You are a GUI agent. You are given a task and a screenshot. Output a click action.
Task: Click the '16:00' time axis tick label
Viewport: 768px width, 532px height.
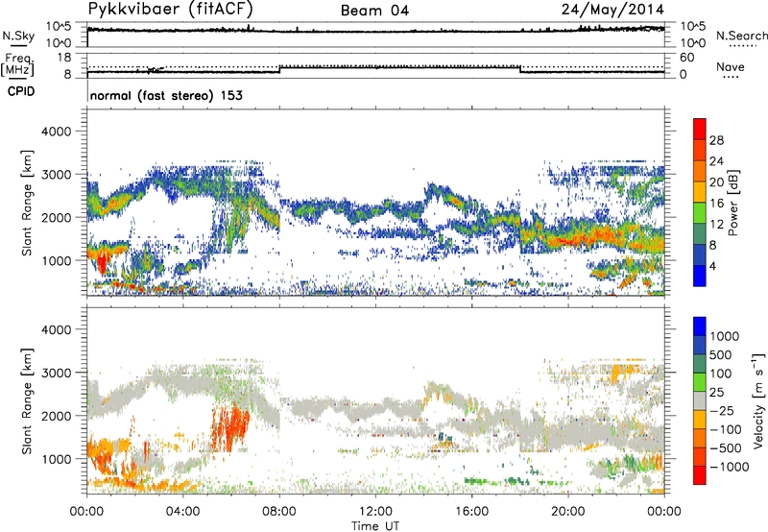[471, 512]
